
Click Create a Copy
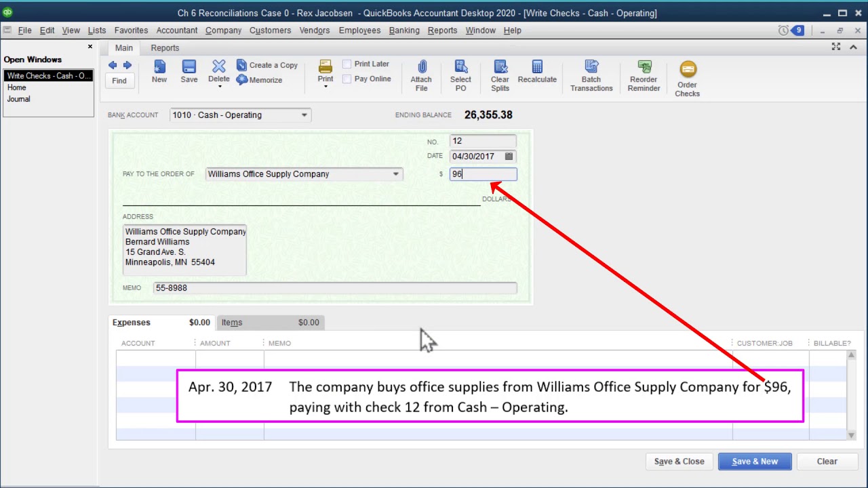(x=267, y=65)
